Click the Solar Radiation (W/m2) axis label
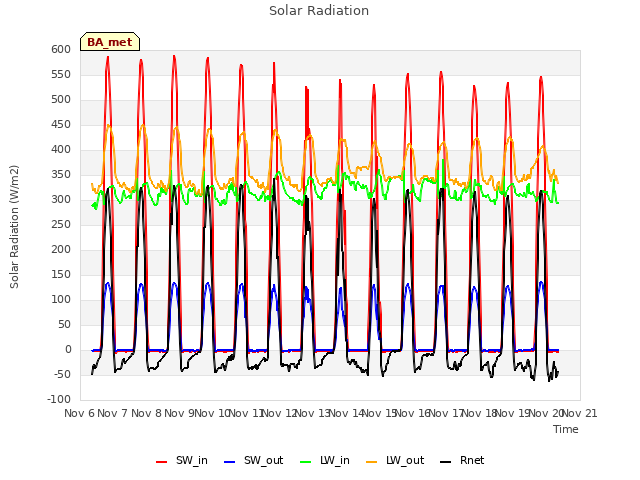Screen dimensions: 640x480 [x=14, y=227]
